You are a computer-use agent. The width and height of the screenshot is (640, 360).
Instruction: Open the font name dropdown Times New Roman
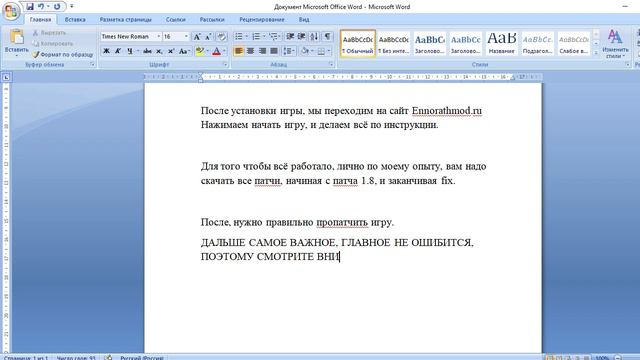coord(159,37)
